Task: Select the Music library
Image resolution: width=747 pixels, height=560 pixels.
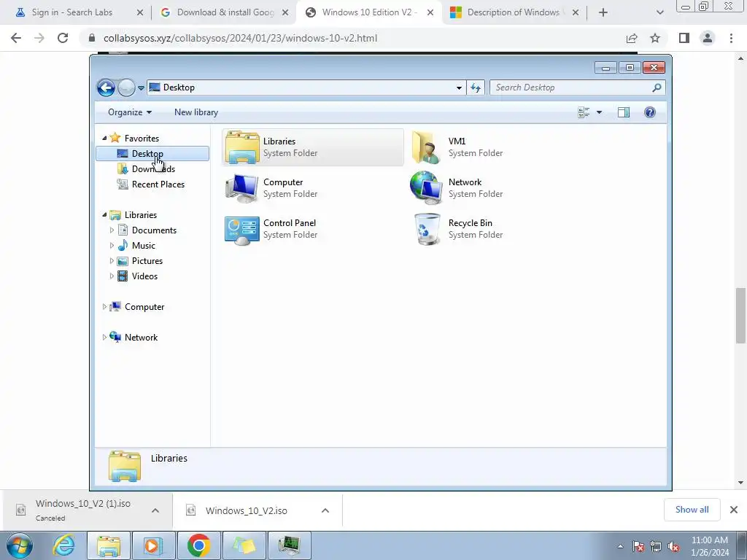Action: (144, 246)
